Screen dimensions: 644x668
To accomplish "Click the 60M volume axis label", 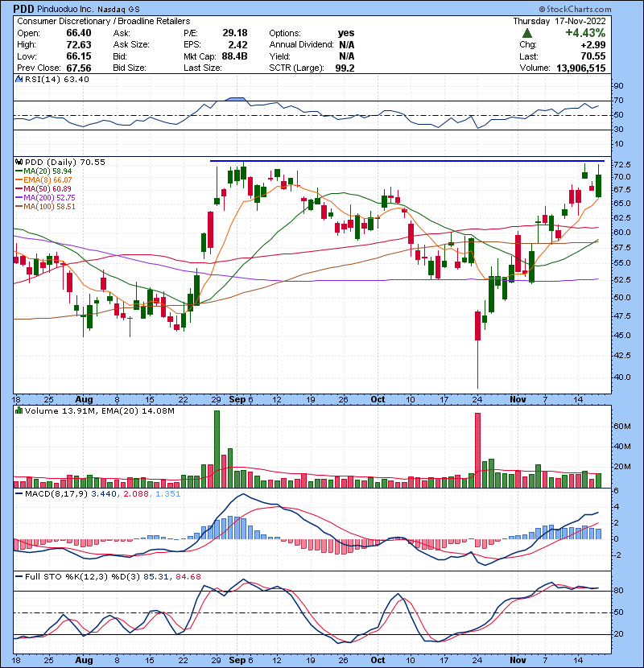I will pos(621,427).
